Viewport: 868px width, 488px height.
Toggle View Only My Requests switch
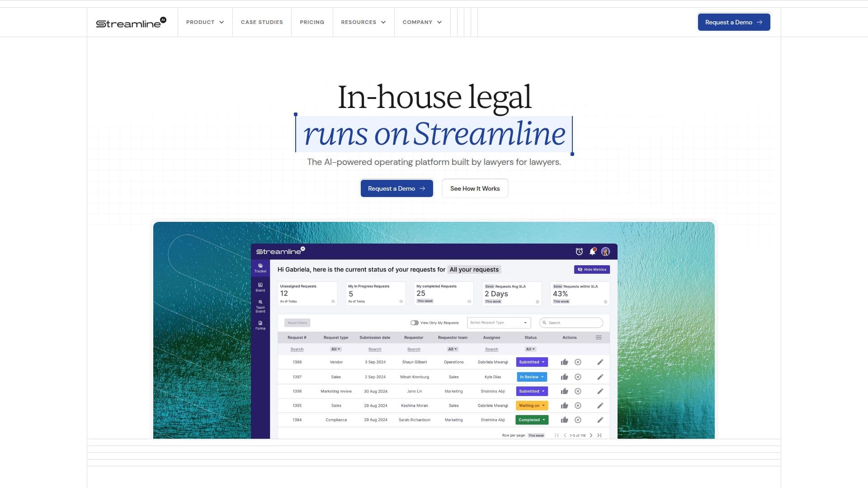pos(414,323)
